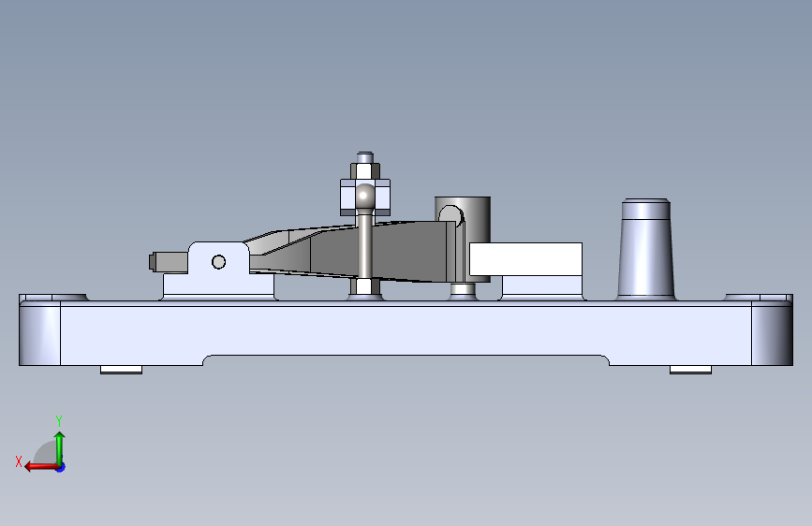
Task: Select the long base plate body
Action: [406, 331]
